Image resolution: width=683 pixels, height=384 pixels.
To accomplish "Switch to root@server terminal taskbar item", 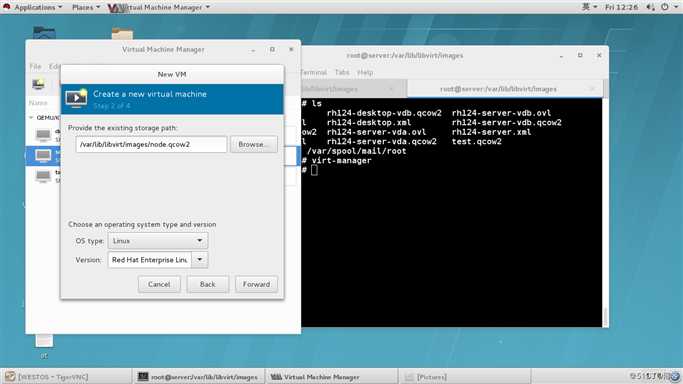I will 199,377.
